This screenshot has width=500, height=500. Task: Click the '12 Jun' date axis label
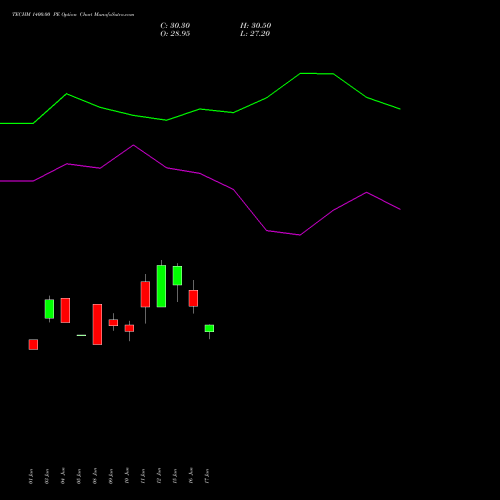[x=159, y=476]
